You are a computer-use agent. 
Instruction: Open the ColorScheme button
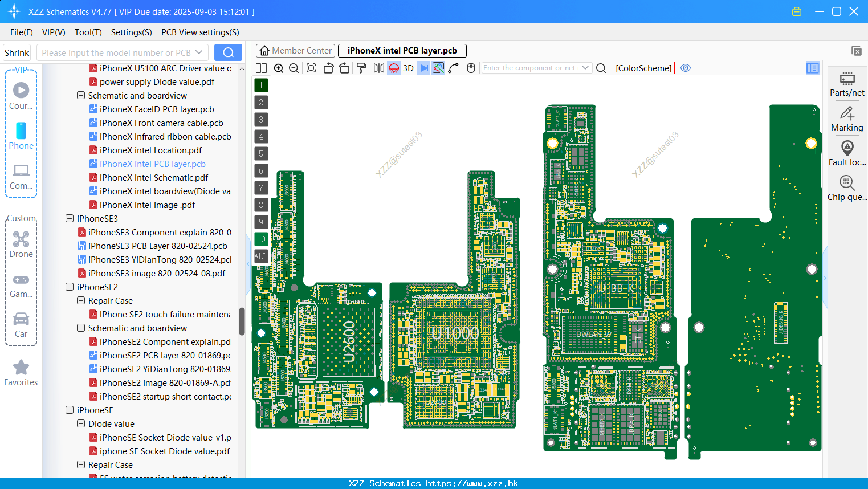(x=643, y=68)
